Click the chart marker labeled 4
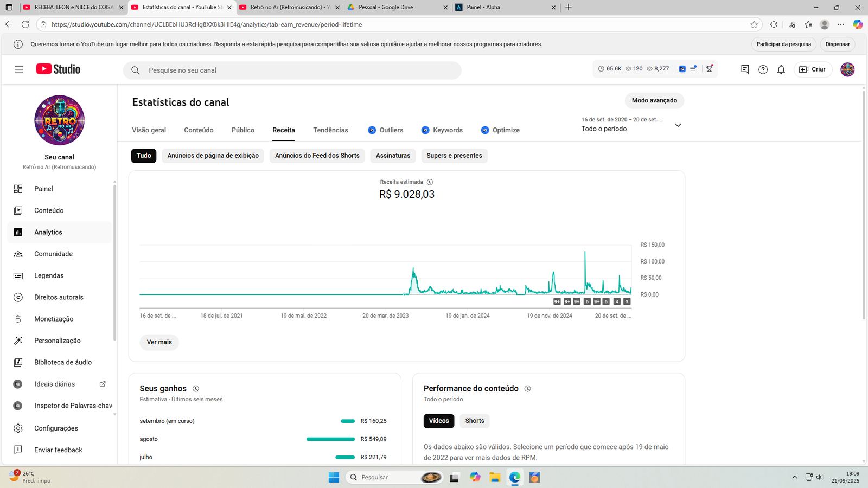 pyautogui.click(x=617, y=301)
